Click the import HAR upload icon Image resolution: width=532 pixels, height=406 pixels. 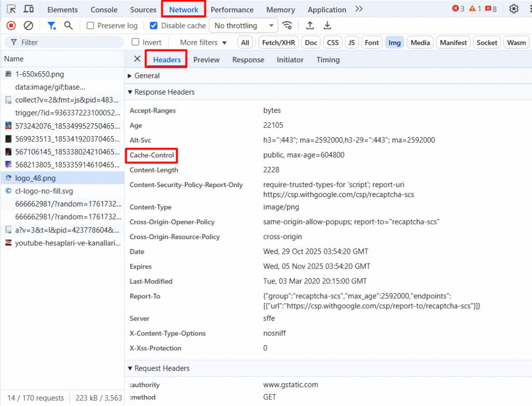(310, 25)
